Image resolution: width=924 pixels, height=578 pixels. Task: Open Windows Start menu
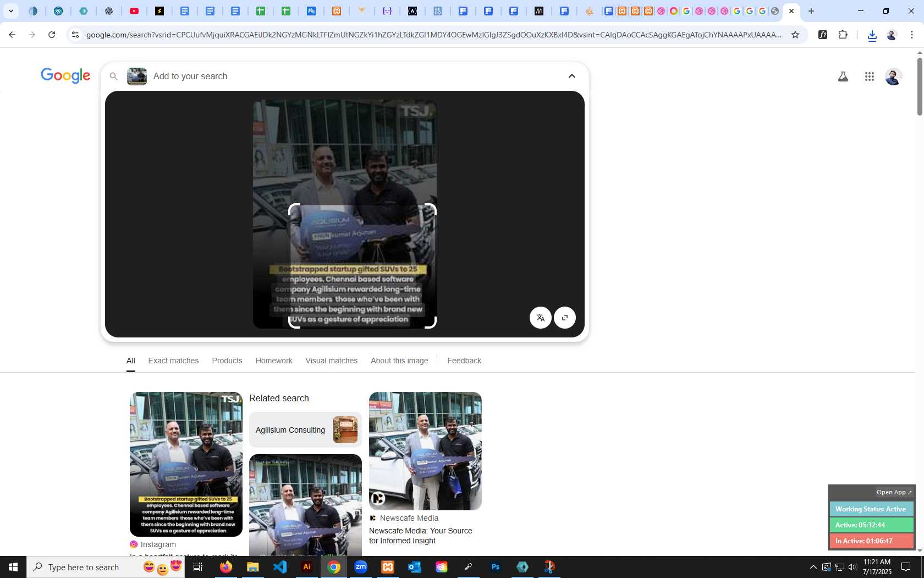(13, 567)
